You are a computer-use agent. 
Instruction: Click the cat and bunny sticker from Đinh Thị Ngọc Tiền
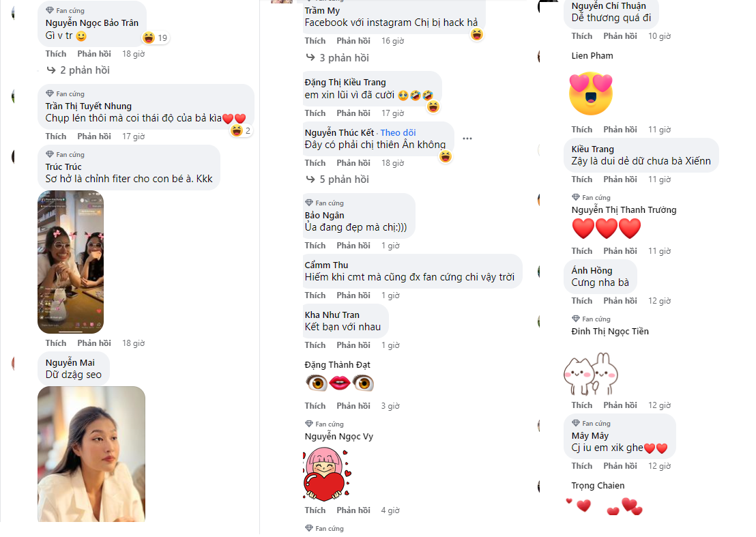(x=591, y=374)
